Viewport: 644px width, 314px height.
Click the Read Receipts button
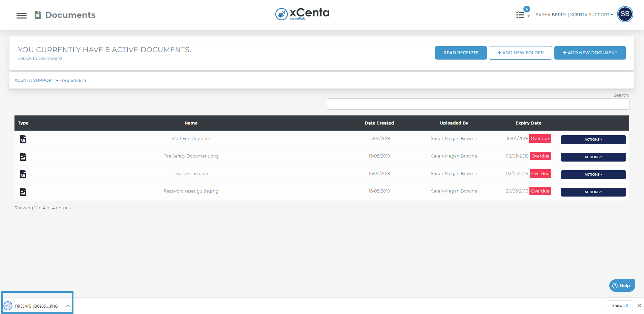point(461,53)
